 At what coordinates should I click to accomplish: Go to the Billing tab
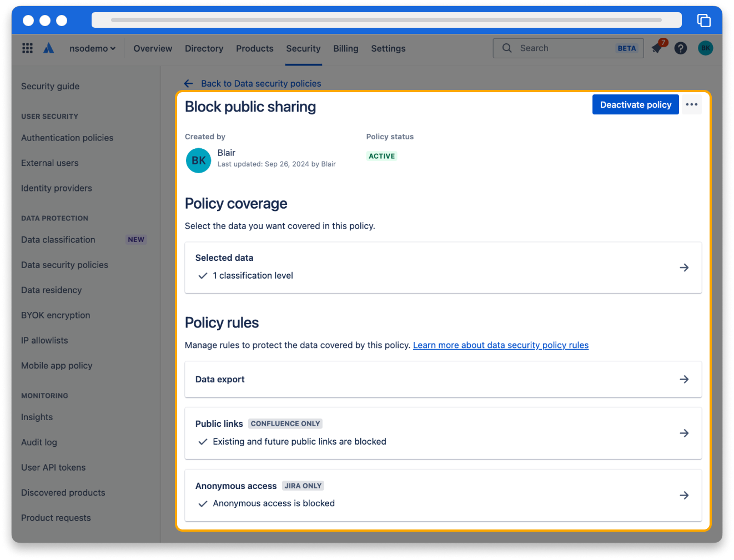(x=345, y=48)
